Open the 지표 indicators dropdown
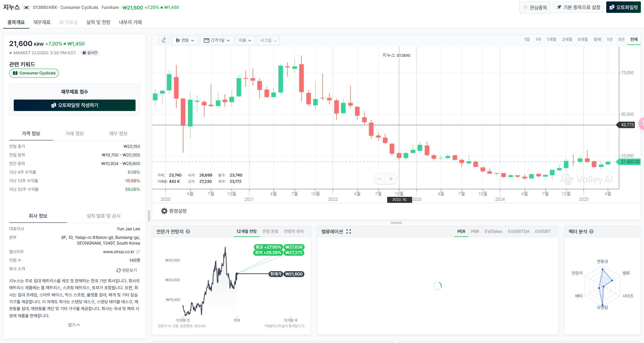The height and width of the screenshot is (343, 644). tap(245, 40)
